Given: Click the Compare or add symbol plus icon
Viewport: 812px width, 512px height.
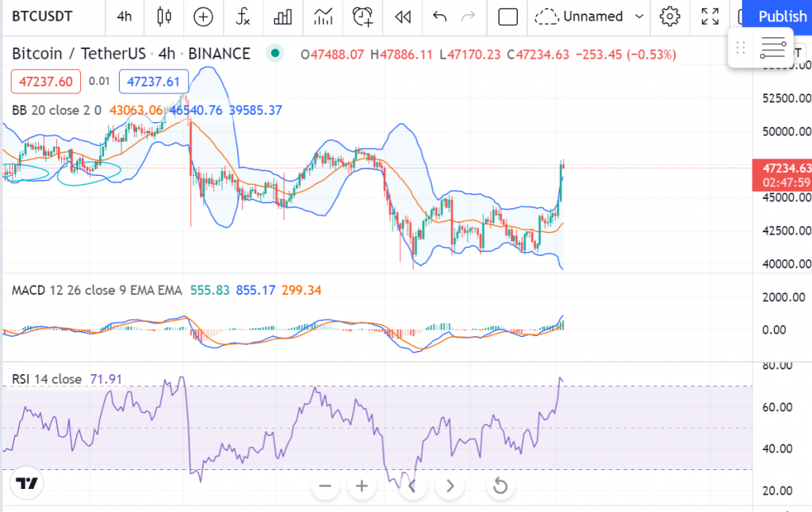Looking at the screenshot, I should tap(204, 16).
